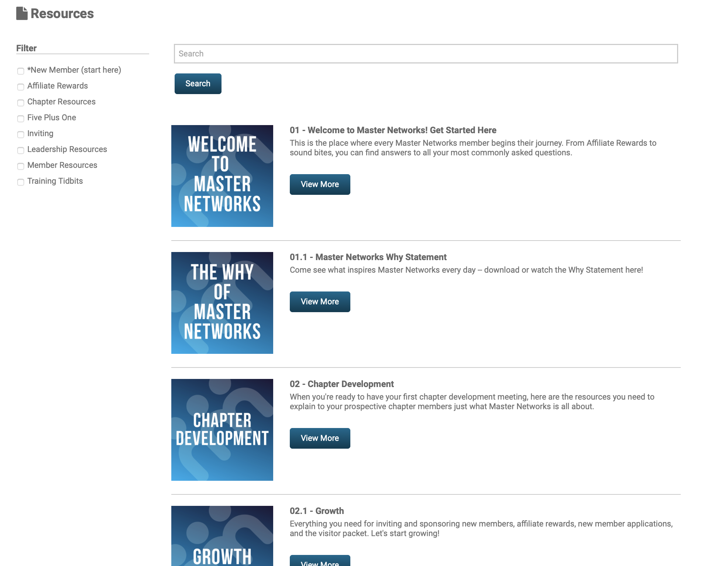Open the Chapter Development thumbnail image
Screen dimensions: 728x566
pyautogui.click(x=222, y=429)
